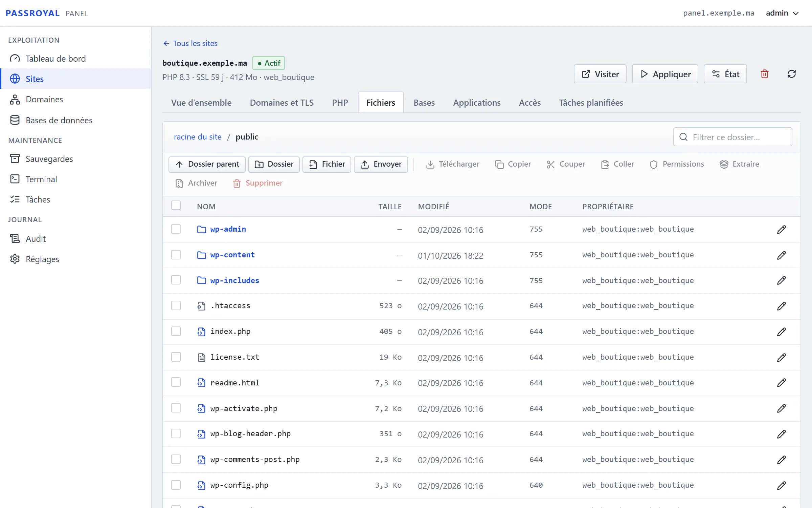Click the Envoyer upload button
The height and width of the screenshot is (508, 812).
(x=381, y=164)
